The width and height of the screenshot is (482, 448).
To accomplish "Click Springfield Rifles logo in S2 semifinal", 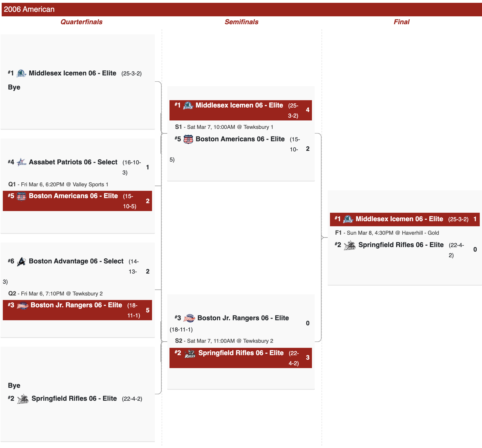I will 190,353.
